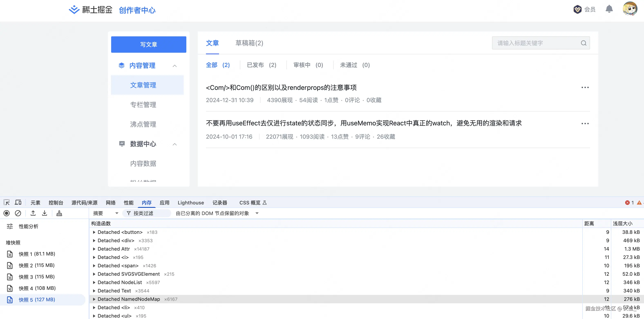
Task: Click the record heap snapshot icon
Action: click(x=7, y=213)
